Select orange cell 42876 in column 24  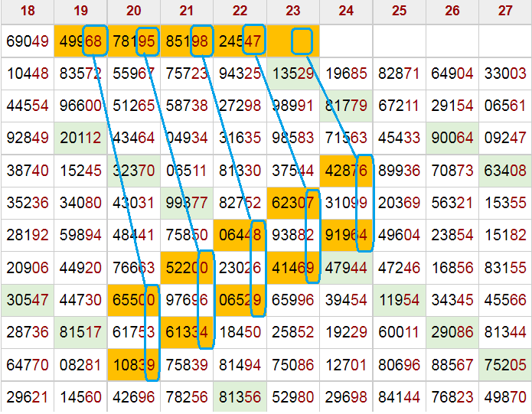coord(346,171)
